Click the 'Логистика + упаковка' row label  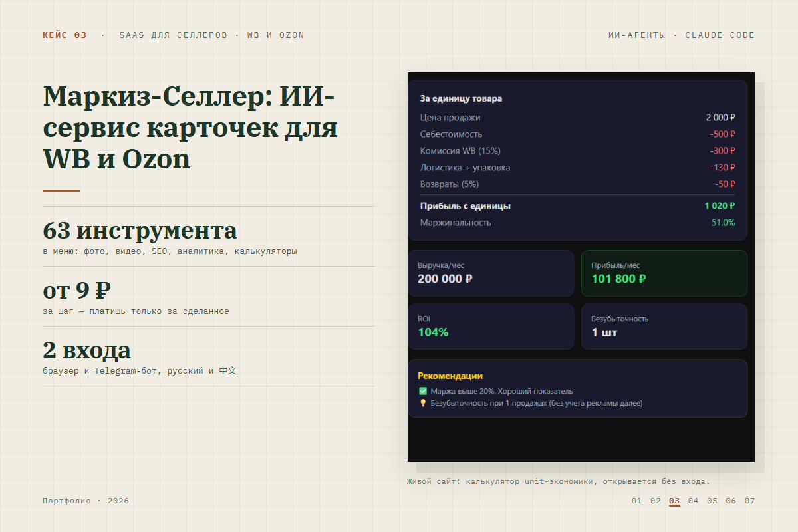465,168
